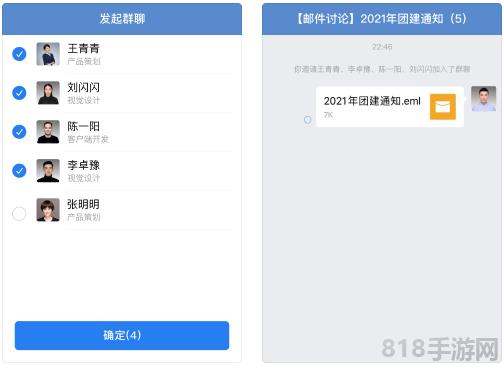Click 张明明's avatar photo
Image resolution: width=504 pixels, height=366 pixels.
(48, 210)
